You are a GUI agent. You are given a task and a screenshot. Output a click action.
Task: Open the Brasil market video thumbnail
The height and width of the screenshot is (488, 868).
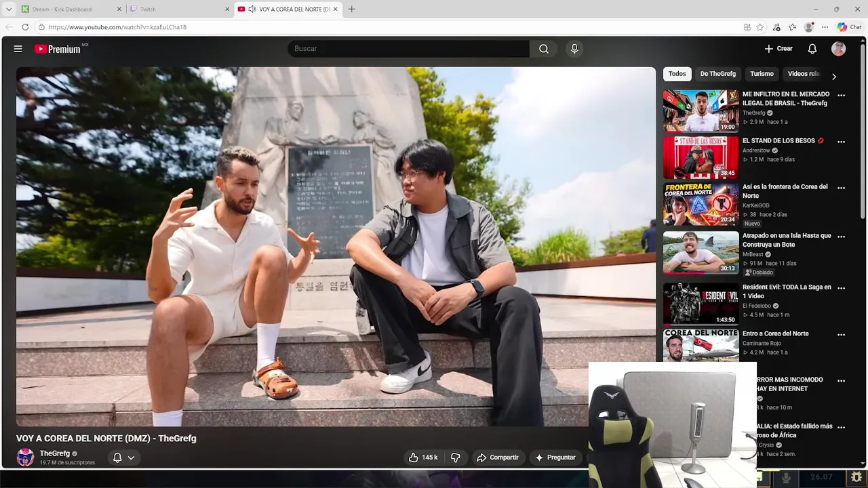[701, 110]
